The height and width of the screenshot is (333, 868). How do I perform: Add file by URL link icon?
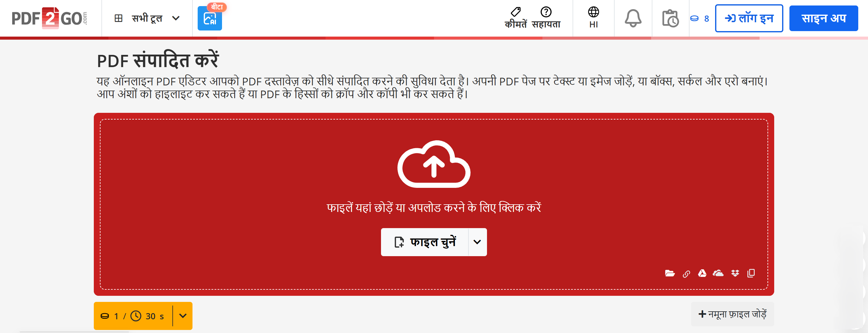click(686, 274)
